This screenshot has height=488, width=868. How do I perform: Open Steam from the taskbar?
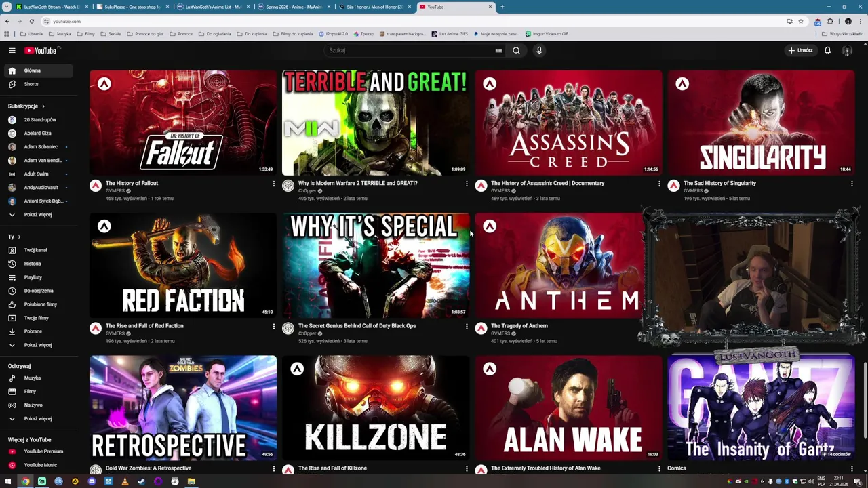tap(141, 481)
